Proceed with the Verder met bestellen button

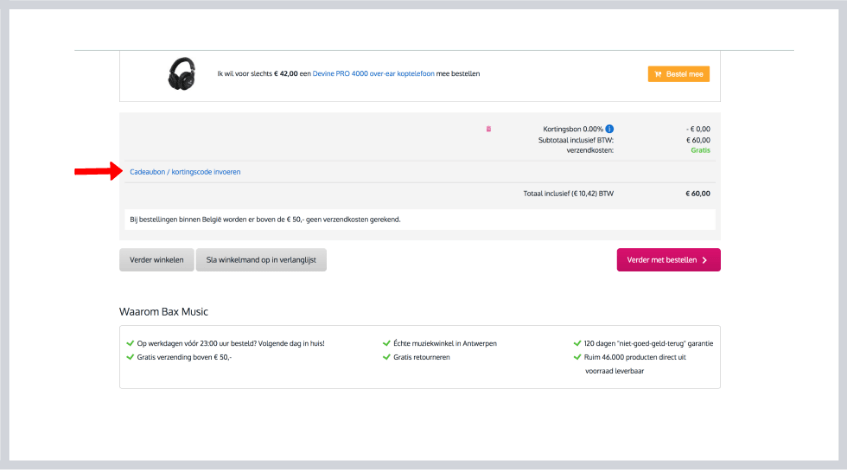pos(667,260)
